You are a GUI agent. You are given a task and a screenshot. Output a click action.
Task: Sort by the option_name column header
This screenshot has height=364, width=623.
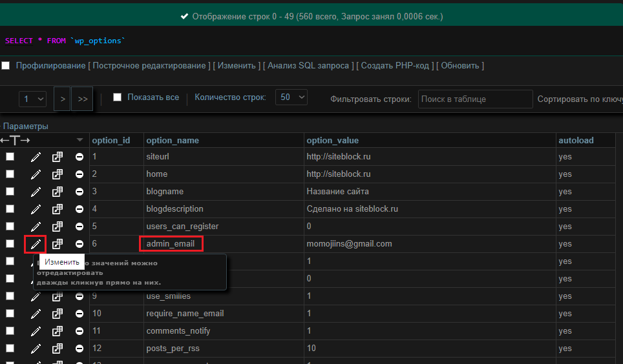pos(173,141)
